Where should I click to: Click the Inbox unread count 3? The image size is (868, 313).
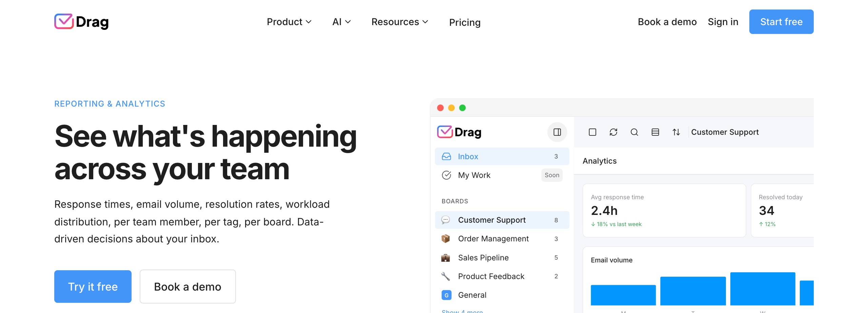click(556, 156)
